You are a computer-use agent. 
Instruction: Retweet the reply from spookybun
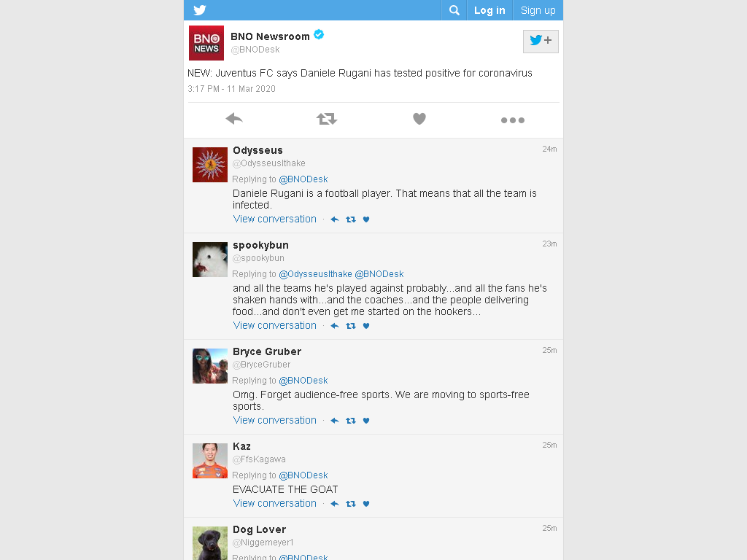pos(351,326)
